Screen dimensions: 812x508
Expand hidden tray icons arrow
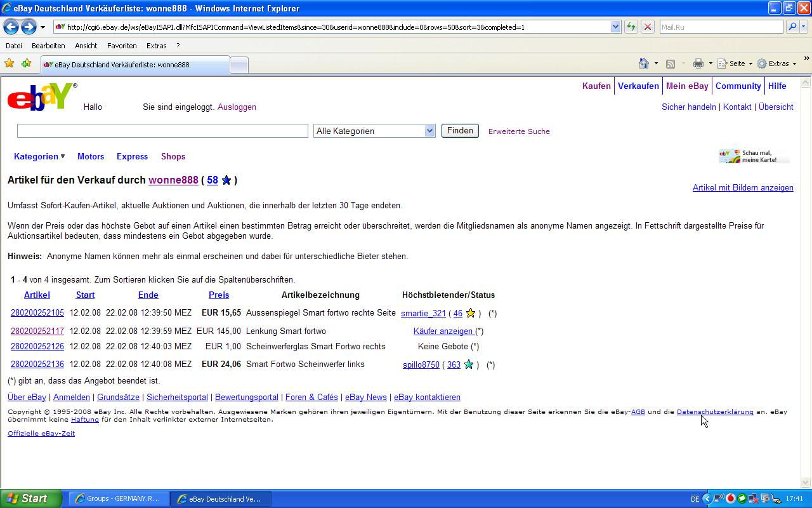[x=707, y=499]
